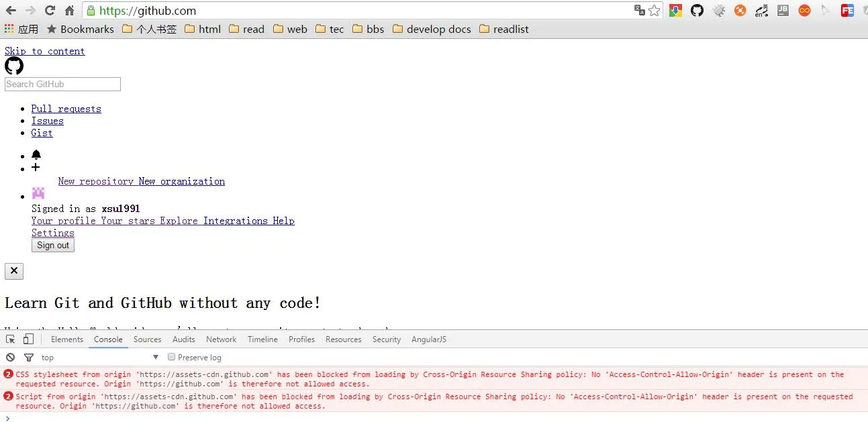
Task: Open the html bookmarks folder
Action: (x=203, y=29)
